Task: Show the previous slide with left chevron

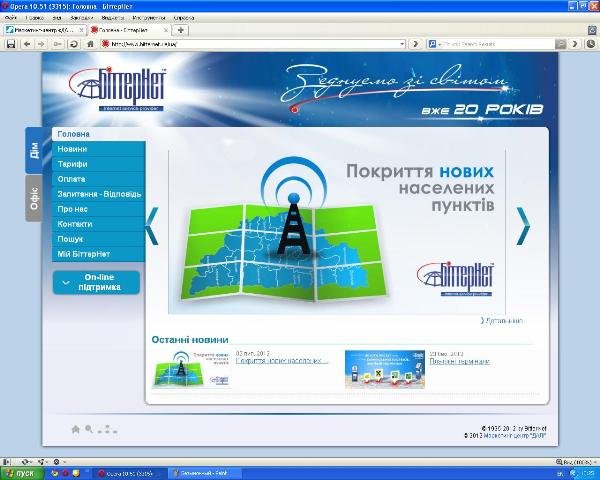Action: 152,226
